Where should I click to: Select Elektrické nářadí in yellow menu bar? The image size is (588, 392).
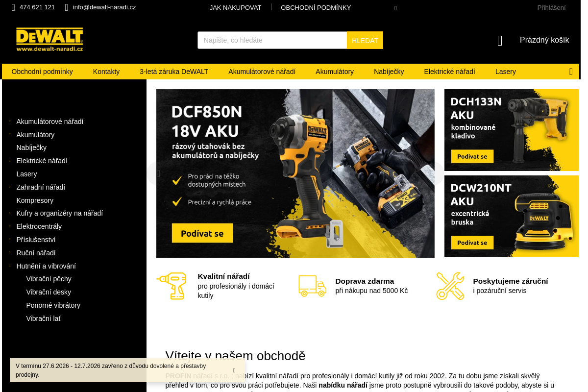pyautogui.click(x=449, y=72)
